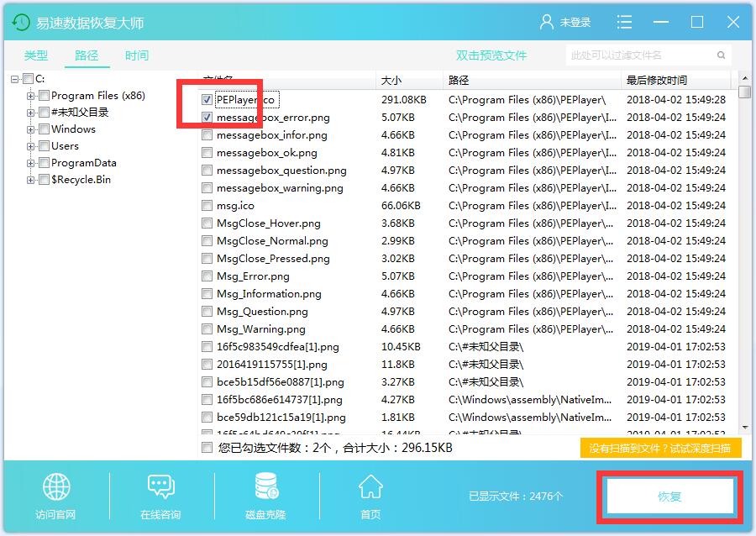Uncheck PEPlayer.ico file checkbox

pos(207,100)
